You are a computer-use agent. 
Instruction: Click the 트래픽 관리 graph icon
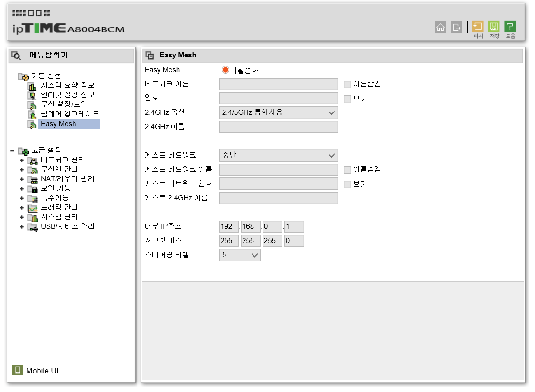[33, 208]
